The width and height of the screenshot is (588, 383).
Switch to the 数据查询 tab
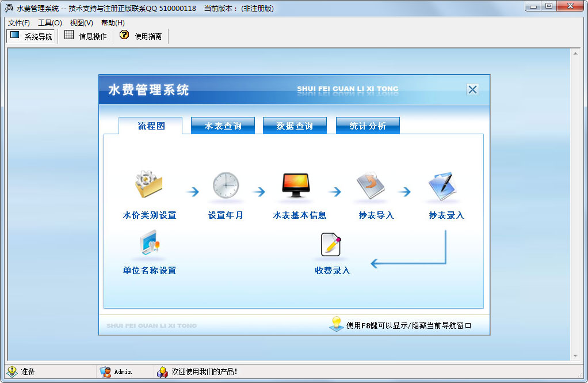tap(295, 126)
